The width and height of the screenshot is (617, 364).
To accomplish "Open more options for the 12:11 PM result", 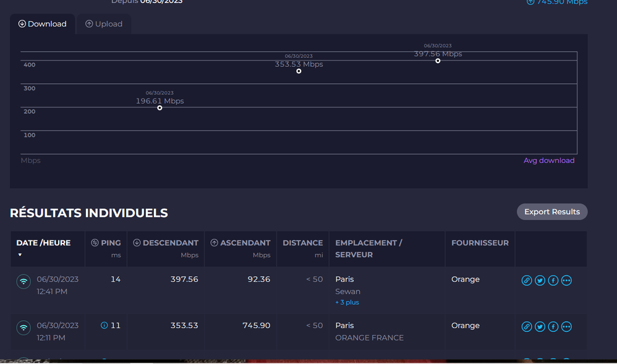I will click(566, 327).
